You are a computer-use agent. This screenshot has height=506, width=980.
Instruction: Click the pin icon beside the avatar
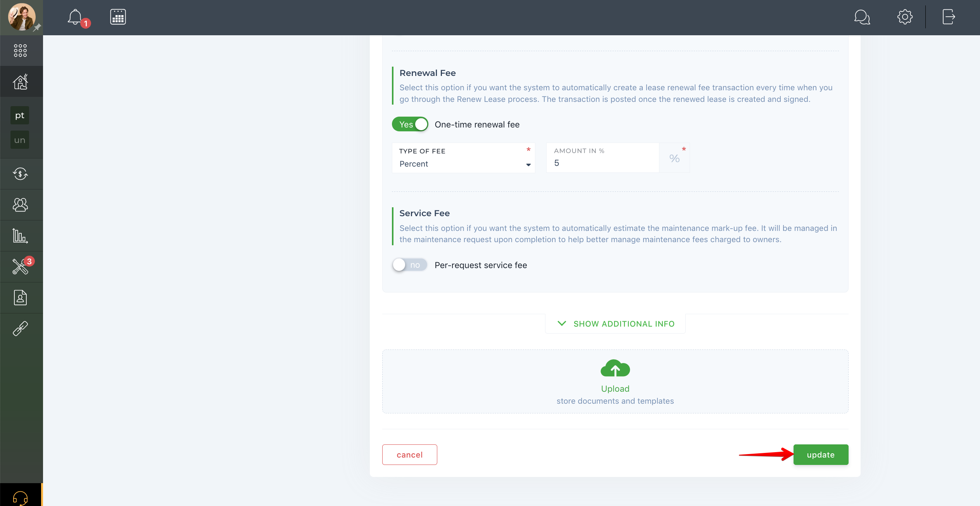pos(37,28)
